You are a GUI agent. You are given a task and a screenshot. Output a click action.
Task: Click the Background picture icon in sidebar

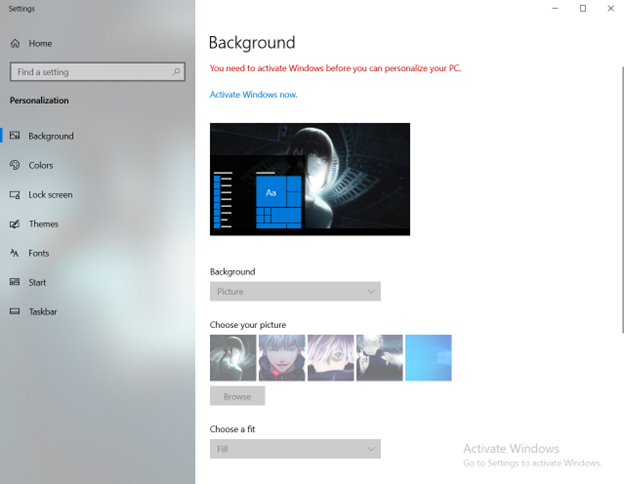(15, 136)
